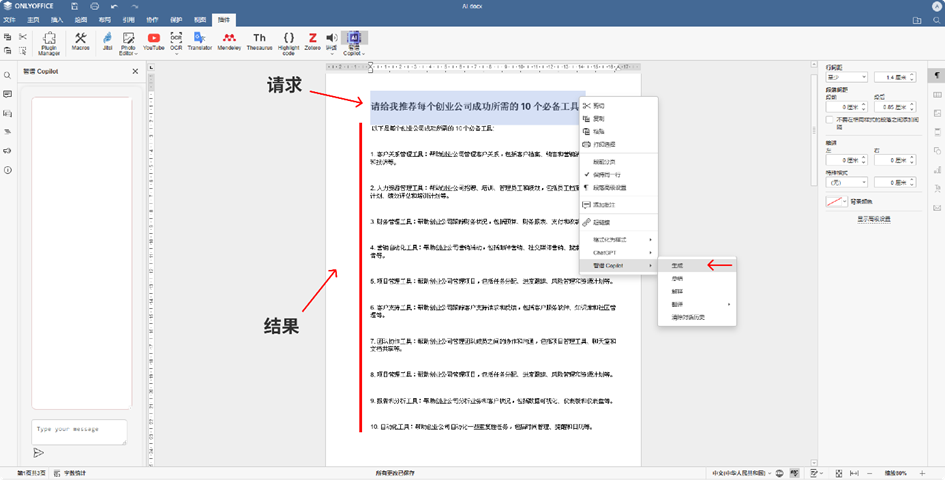Expand the 格式化为样式 submenu

[618, 239]
